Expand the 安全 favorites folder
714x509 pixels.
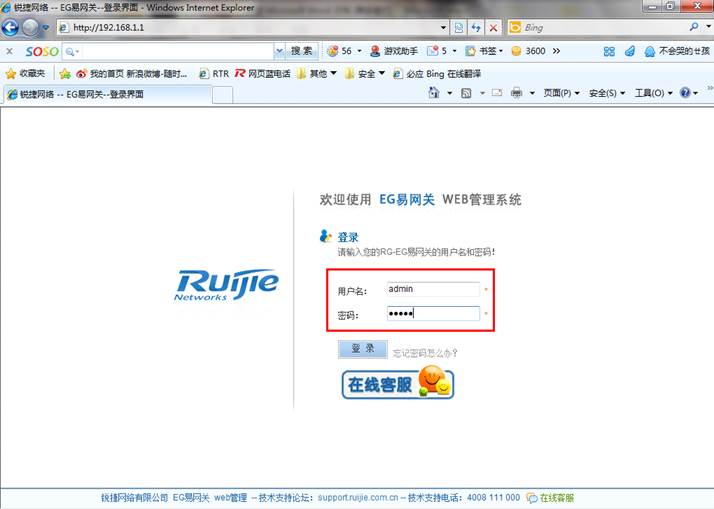click(x=365, y=73)
